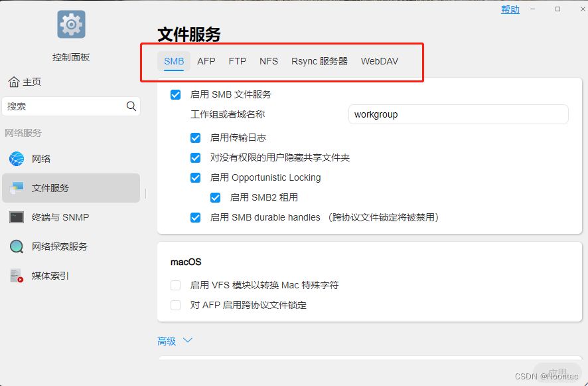Switch to the AFP tab

(206, 60)
